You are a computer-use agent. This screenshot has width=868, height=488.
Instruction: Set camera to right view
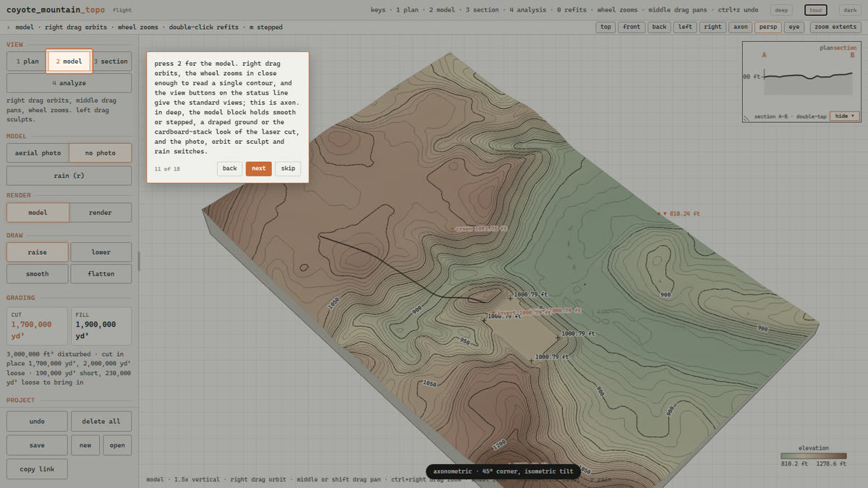tap(712, 27)
